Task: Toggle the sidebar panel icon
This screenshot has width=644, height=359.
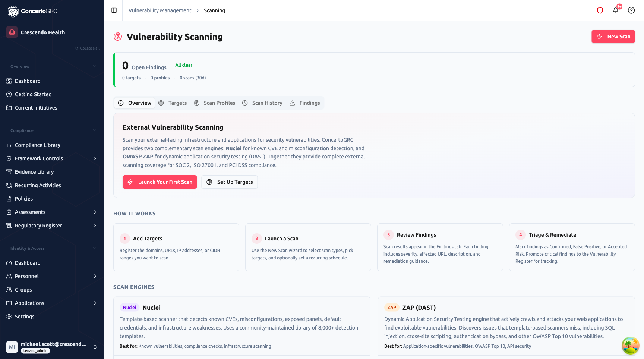Action: (x=114, y=10)
